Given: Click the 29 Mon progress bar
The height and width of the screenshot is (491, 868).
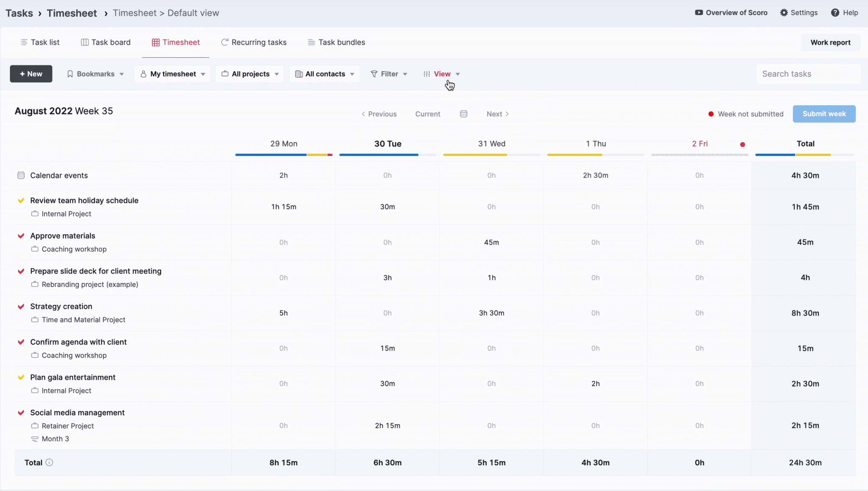Looking at the screenshot, I should tap(284, 155).
